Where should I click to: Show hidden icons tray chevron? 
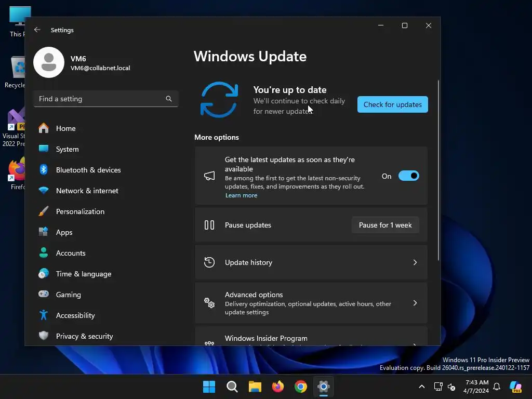coord(422,387)
